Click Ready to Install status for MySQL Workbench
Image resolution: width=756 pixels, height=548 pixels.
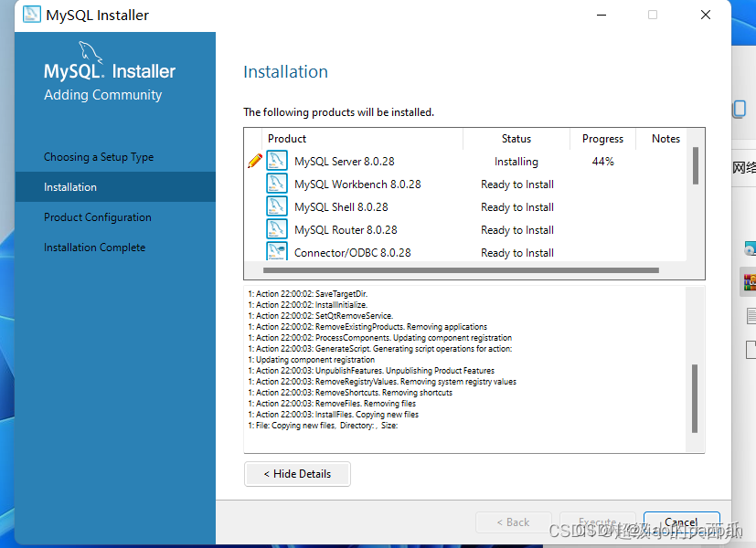click(x=517, y=184)
